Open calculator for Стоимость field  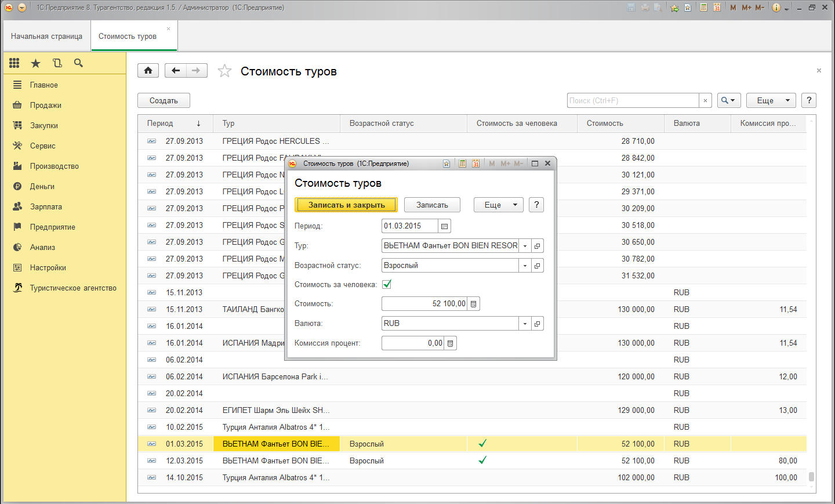474,304
